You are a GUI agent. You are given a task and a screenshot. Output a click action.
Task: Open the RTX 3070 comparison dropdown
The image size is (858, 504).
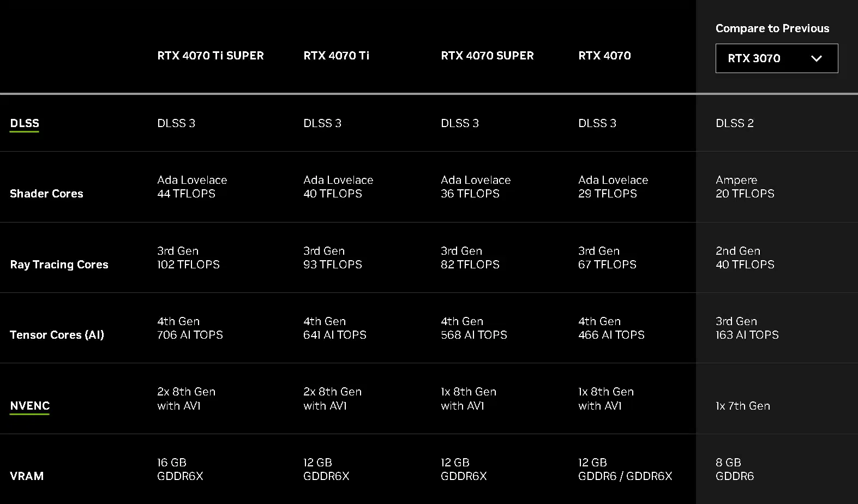[777, 58]
